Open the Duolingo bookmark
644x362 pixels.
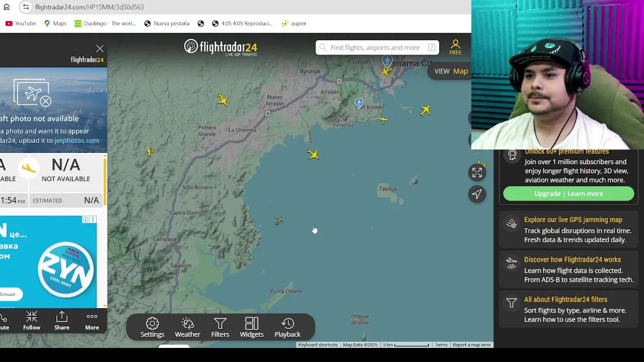click(x=105, y=23)
